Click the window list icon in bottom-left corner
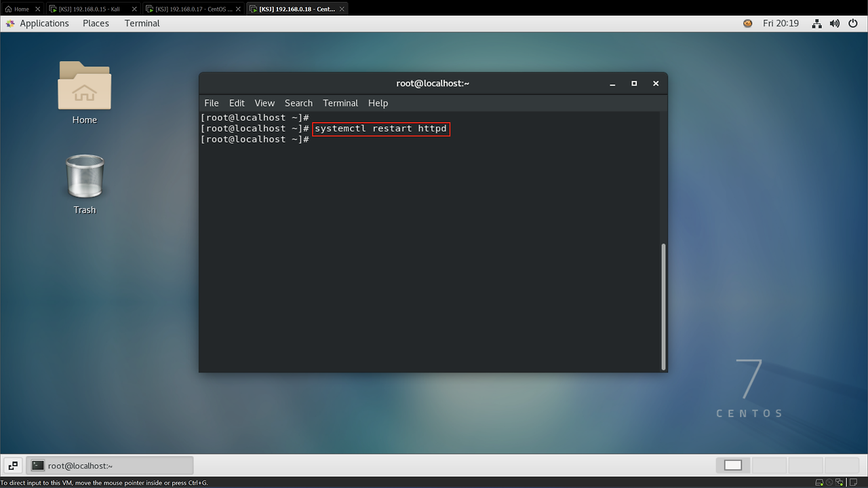Image resolution: width=868 pixels, height=488 pixels. (x=13, y=466)
